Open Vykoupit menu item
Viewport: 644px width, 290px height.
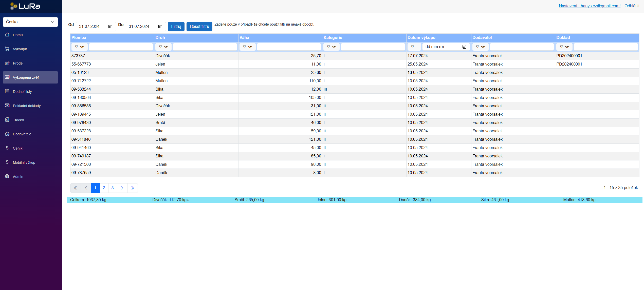tap(30, 49)
